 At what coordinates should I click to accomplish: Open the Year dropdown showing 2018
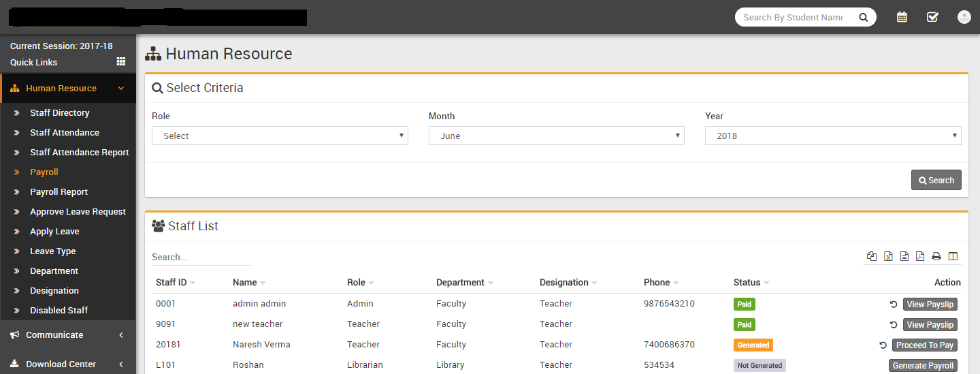[833, 136]
